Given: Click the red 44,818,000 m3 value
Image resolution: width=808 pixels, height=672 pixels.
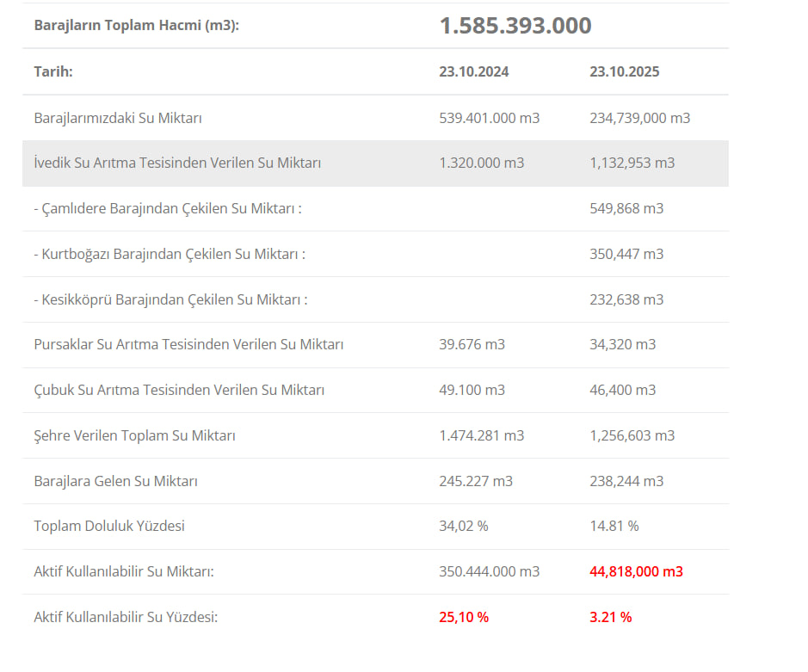Looking at the screenshot, I should tap(636, 571).
